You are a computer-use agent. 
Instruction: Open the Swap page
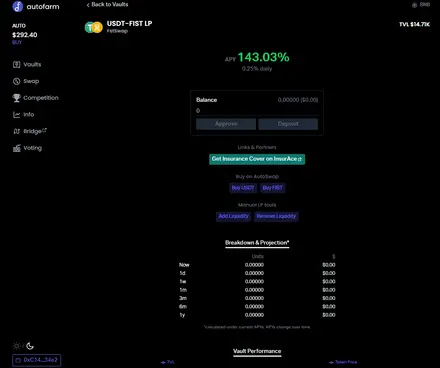[26, 81]
